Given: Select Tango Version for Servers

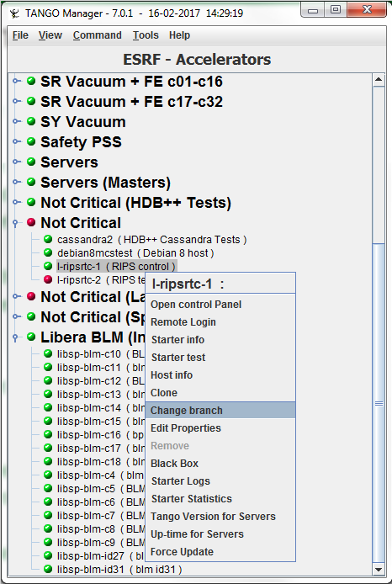Looking at the screenshot, I should click(x=220, y=517).
